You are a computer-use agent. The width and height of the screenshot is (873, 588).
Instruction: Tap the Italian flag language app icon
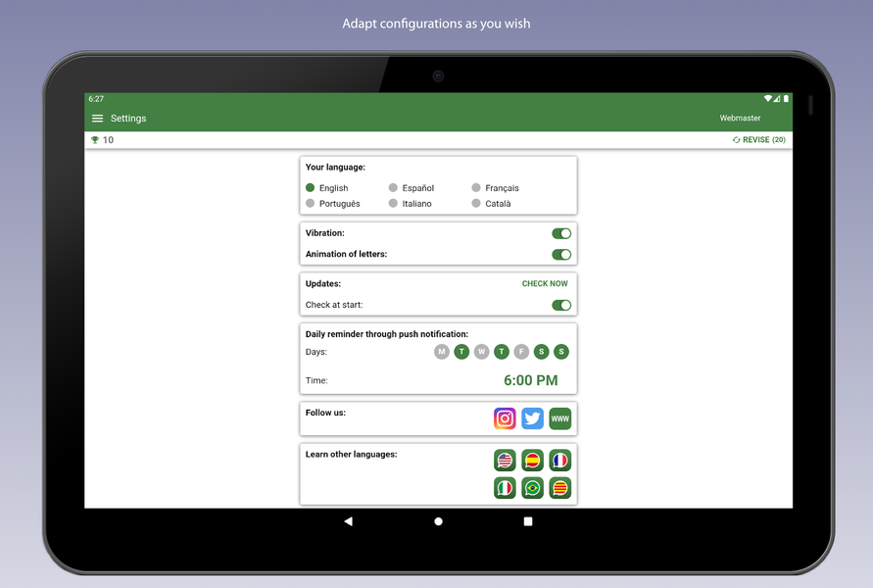point(505,488)
